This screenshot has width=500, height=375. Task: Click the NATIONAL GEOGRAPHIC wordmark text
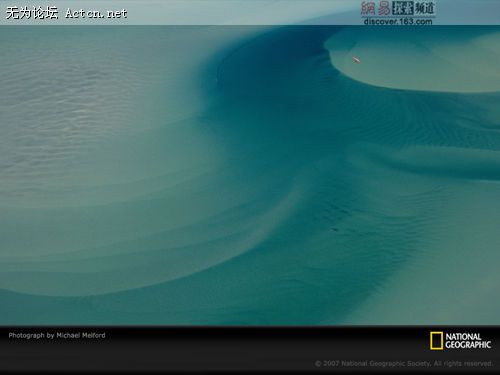click(468, 341)
